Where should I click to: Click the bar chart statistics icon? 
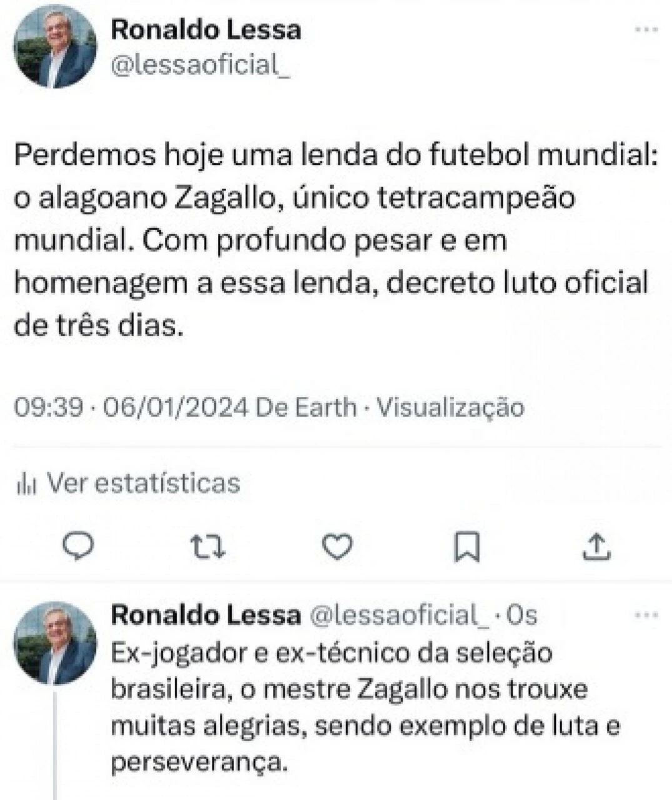tap(27, 484)
